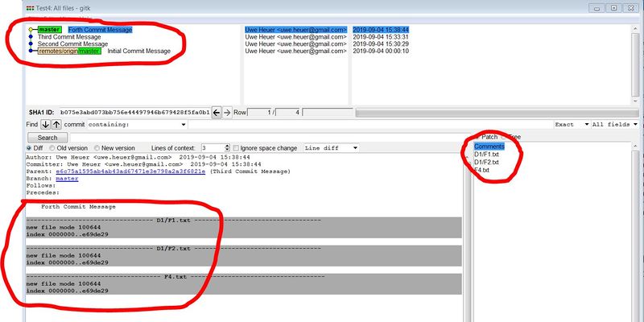Click the master branch link
This screenshot has width=644, height=322.
[67, 179]
